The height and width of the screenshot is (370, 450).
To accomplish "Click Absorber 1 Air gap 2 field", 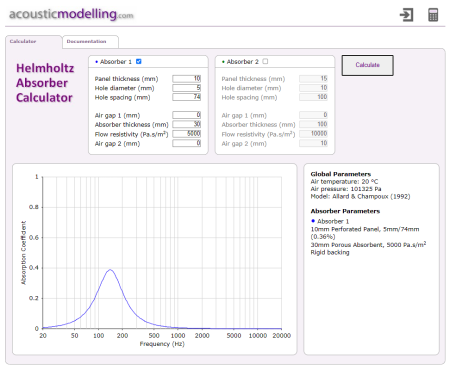I will (187, 143).
